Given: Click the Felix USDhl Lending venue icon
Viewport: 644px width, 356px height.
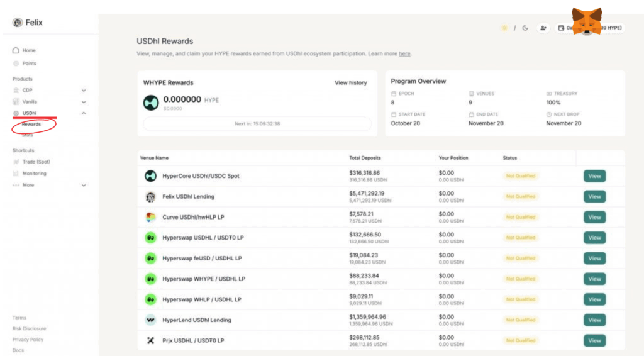Looking at the screenshot, I should [150, 197].
